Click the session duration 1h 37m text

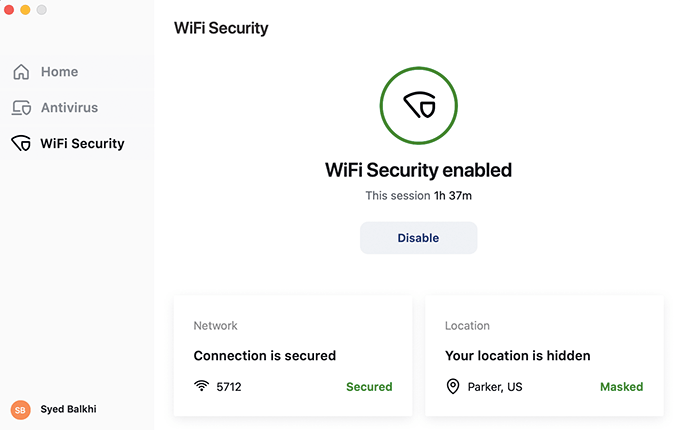coord(452,196)
